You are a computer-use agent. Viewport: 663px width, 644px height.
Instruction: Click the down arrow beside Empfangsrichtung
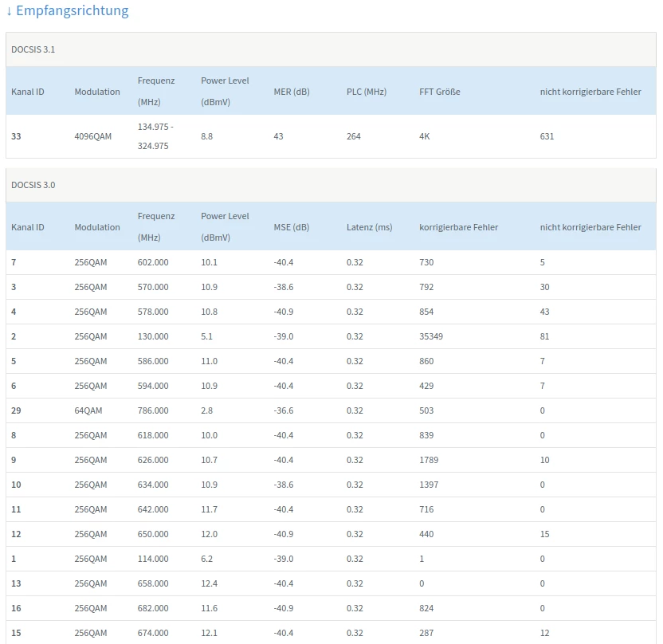(10, 11)
